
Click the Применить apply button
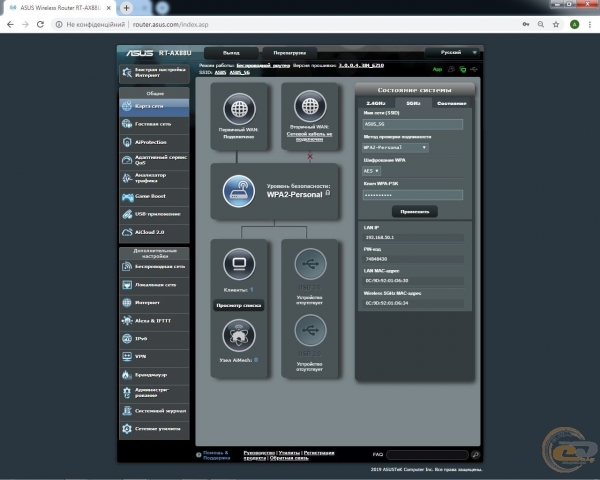pos(414,211)
